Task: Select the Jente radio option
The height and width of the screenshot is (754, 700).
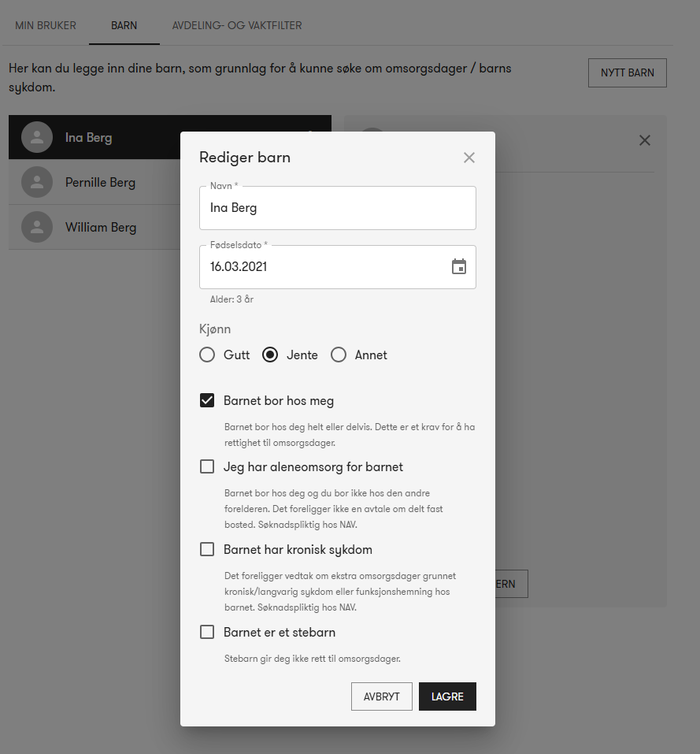Action: [x=270, y=355]
